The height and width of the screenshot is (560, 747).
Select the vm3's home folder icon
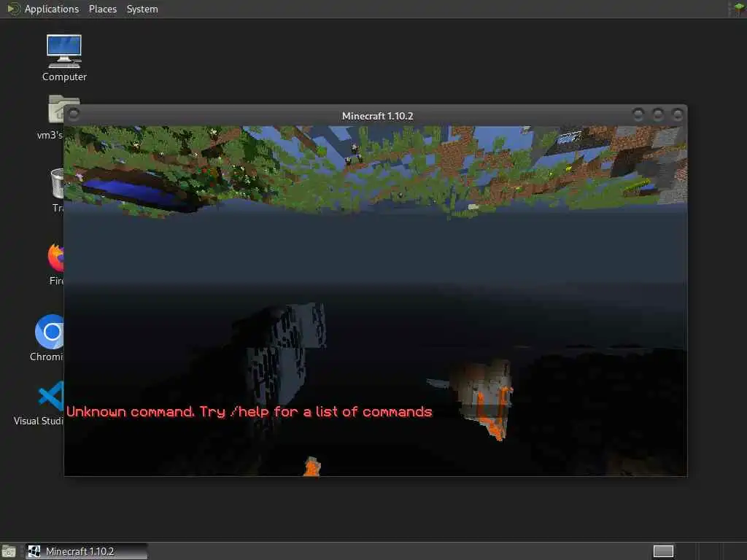click(x=56, y=117)
